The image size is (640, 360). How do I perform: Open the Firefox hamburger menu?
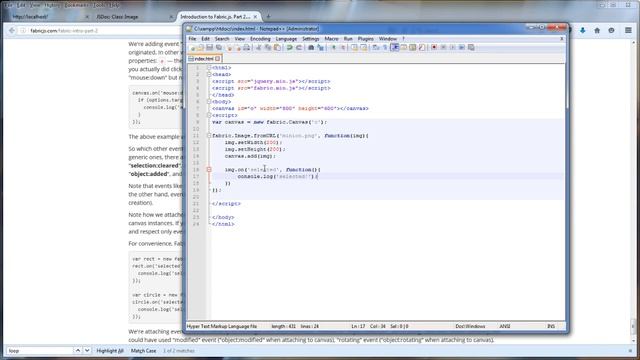pyautogui.click(x=628, y=31)
